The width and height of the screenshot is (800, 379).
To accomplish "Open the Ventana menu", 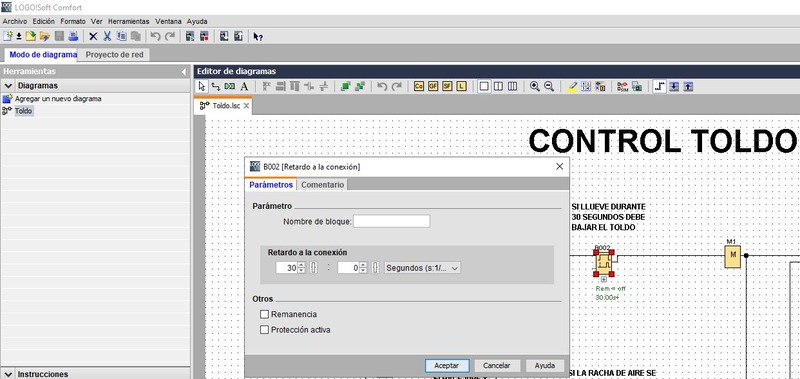I will (x=168, y=21).
